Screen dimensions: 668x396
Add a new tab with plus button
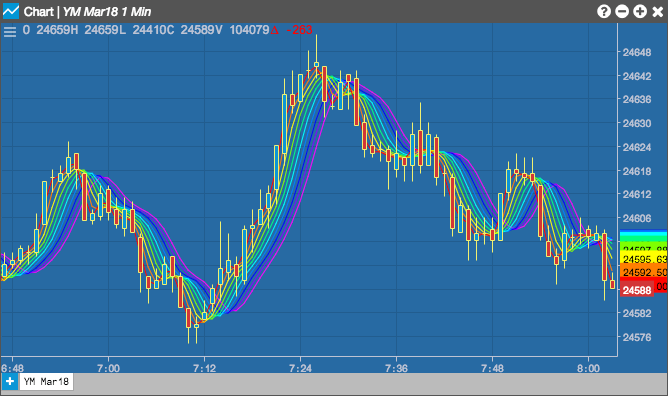pyautogui.click(x=9, y=382)
